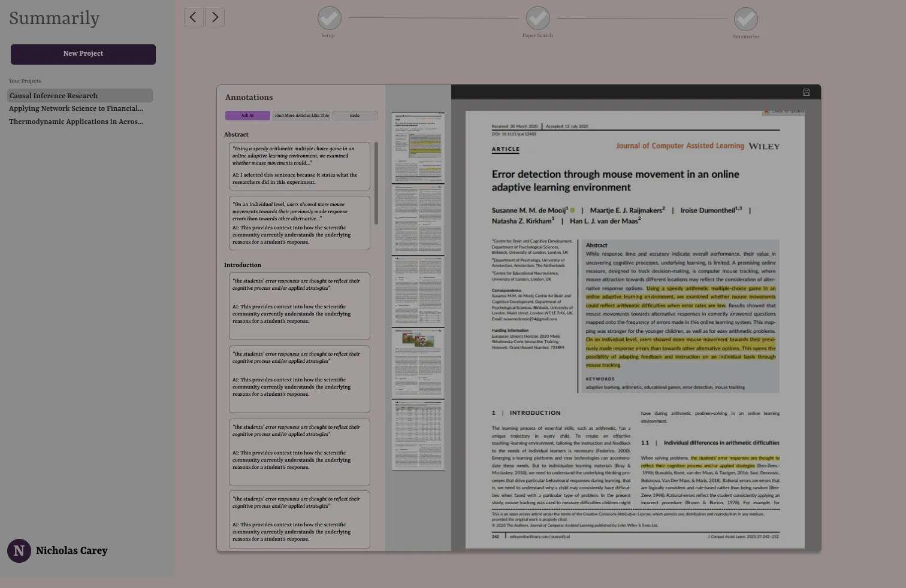906x588 pixels.
Task: Navigate forward using the right arrow
Action: tap(215, 17)
